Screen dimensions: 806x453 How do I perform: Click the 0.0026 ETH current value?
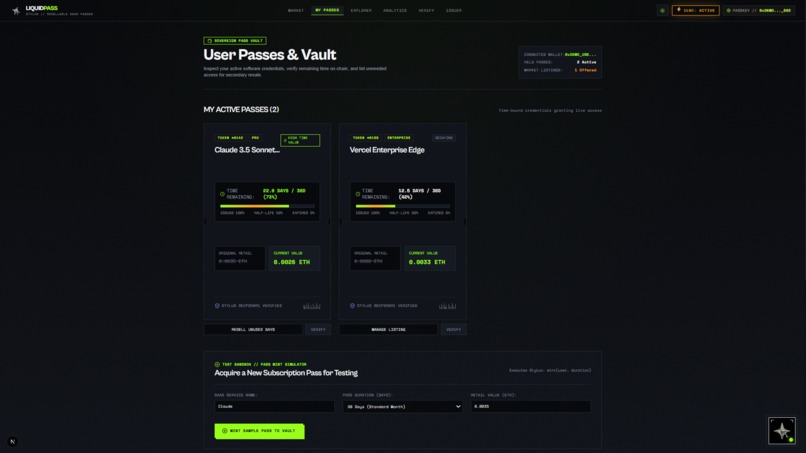291,262
